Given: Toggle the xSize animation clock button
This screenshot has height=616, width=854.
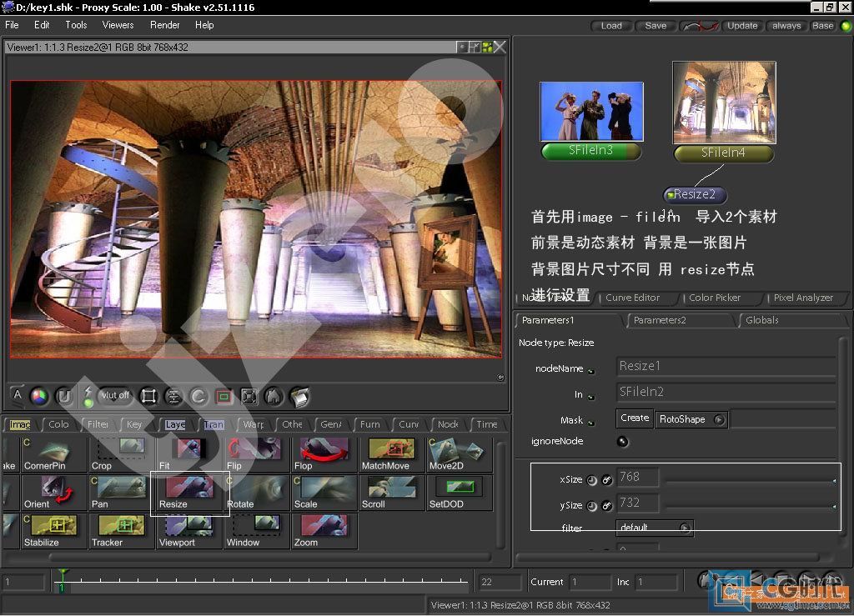Looking at the screenshot, I should pyautogui.click(x=591, y=480).
